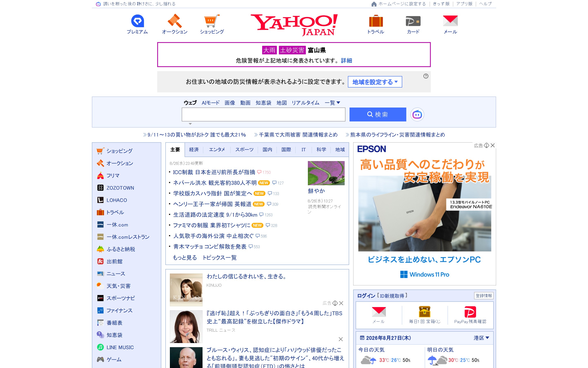588x368 pixels.
Task: Close the EPSON advertisement
Action: click(492, 145)
